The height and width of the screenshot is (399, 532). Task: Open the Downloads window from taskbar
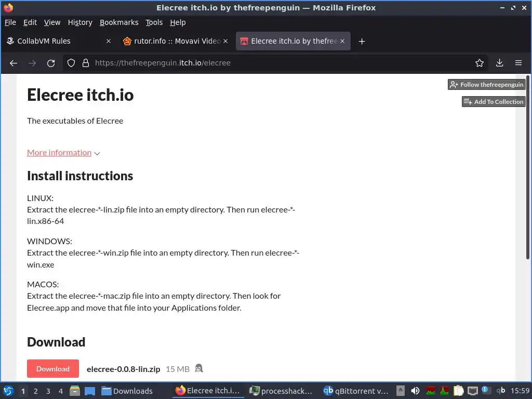tap(127, 391)
